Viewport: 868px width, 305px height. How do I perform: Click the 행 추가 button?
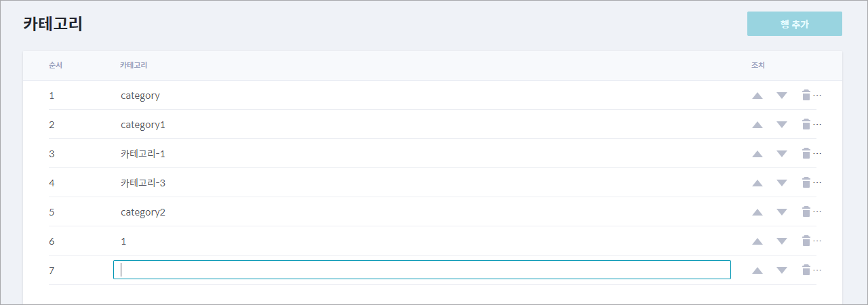coord(795,24)
